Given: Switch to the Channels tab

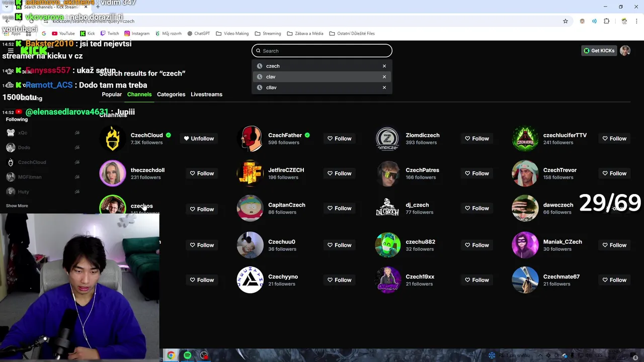Looking at the screenshot, I should pyautogui.click(x=139, y=95).
